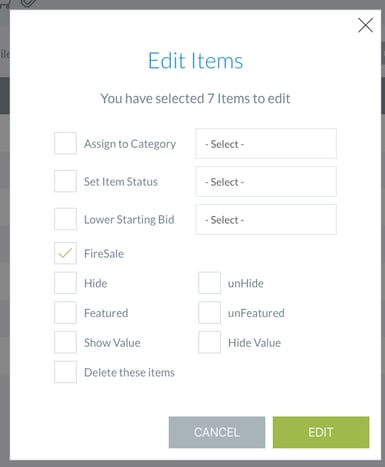
Task: Click the FireSale label text
Action: 104,254
